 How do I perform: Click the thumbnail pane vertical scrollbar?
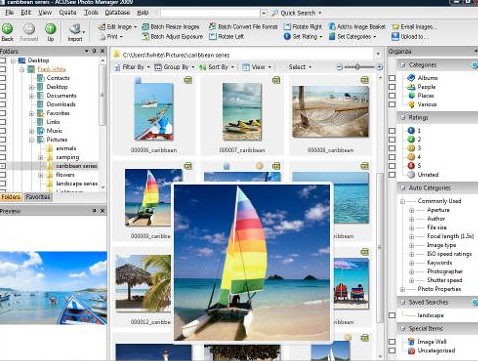(379, 247)
